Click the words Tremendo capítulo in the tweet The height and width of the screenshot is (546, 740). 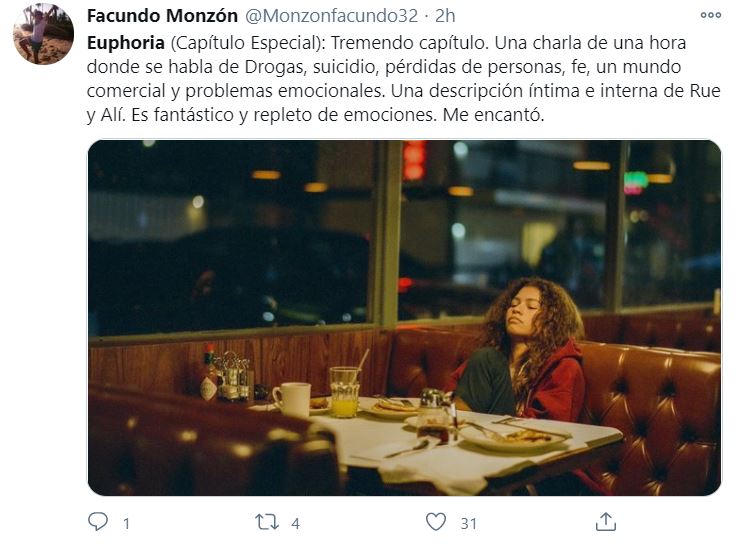[x=408, y=43]
